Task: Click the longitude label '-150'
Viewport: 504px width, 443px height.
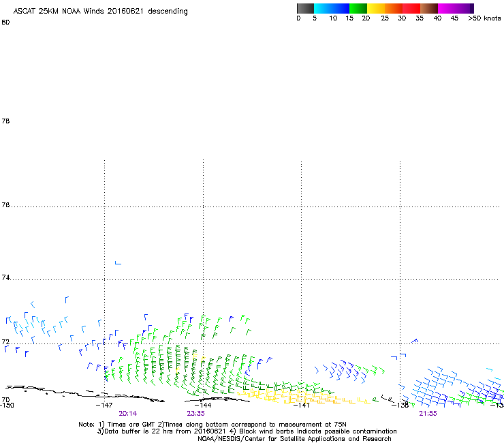Action: (7, 406)
